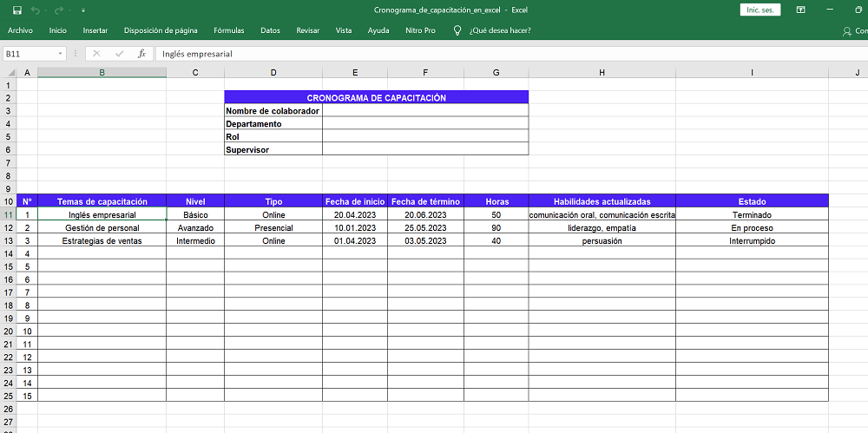Select column H header
868x433 pixels.
tap(602, 73)
